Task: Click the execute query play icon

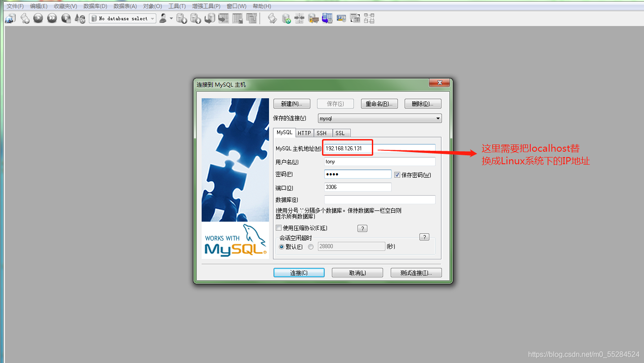Action: 38,18
